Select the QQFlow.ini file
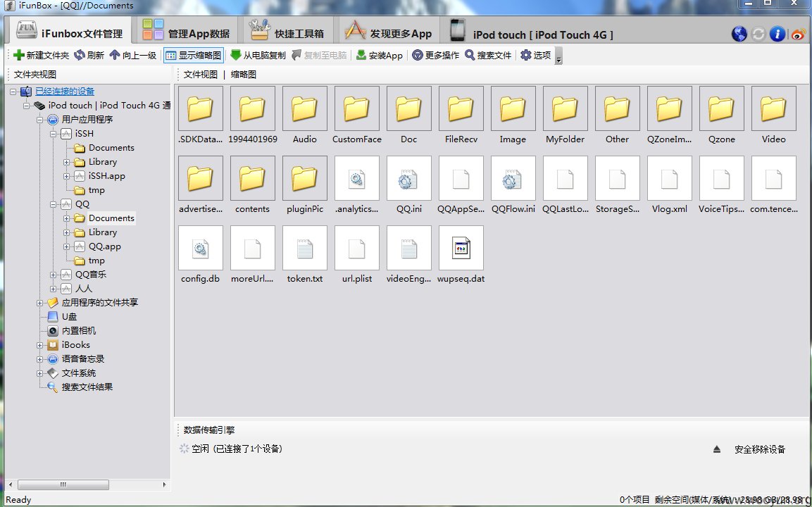 tap(513, 185)
